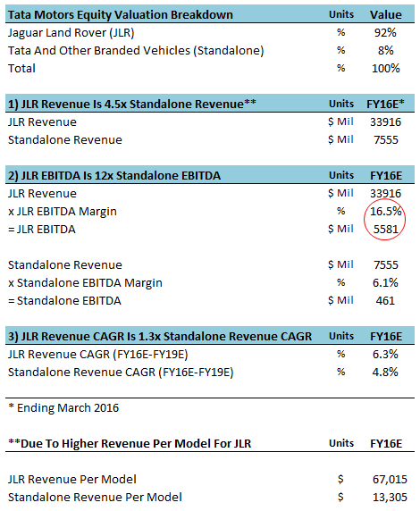The width and height of the screenshot is (420, 511).
Task: Click the 67,015 value
Action: coord(390,480)
